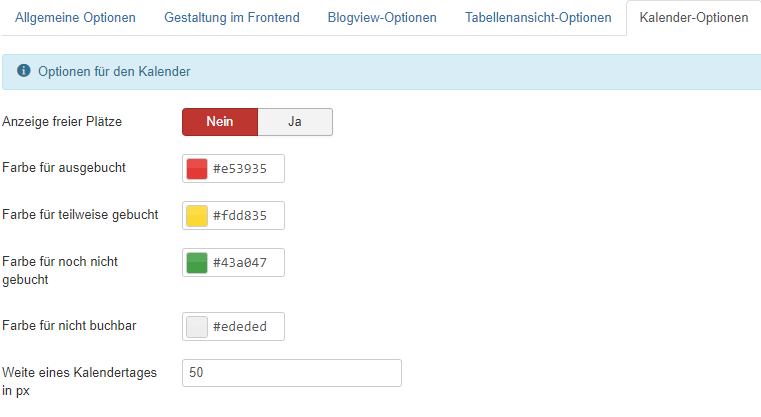
Task: Switch to Gestaltung im Frontend tab
Action: (238, 18)
